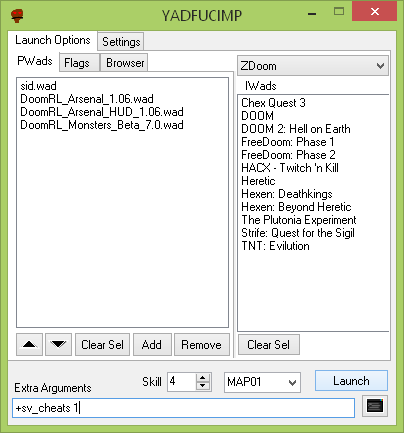
Task: Switch to the Settings tab
Action: point(121,42)
